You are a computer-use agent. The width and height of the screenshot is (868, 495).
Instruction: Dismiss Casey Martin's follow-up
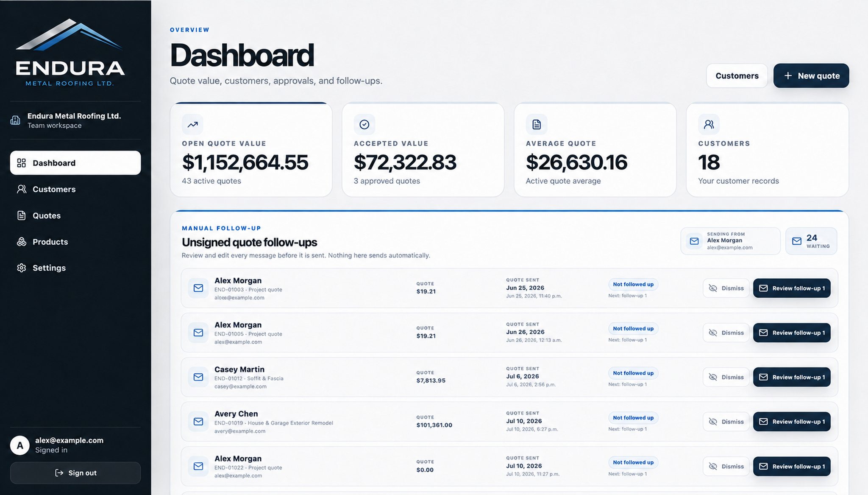[x=726, y=377]
